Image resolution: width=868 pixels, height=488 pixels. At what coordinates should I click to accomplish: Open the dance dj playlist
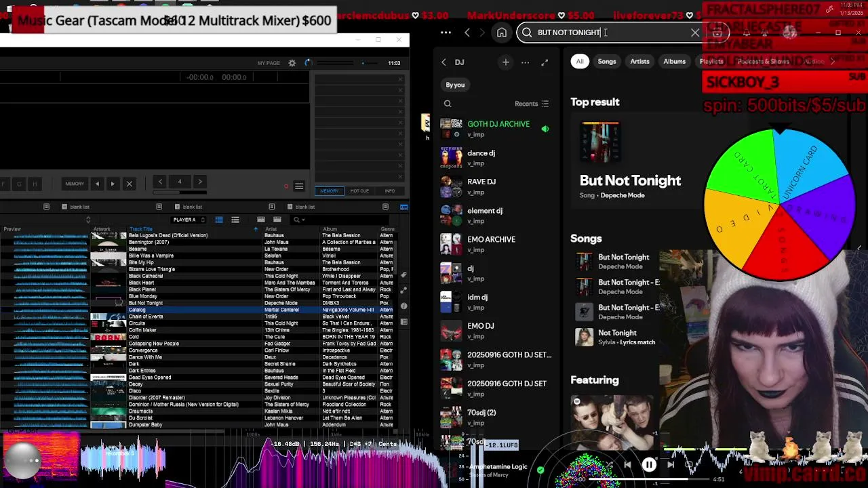(498, 158)
